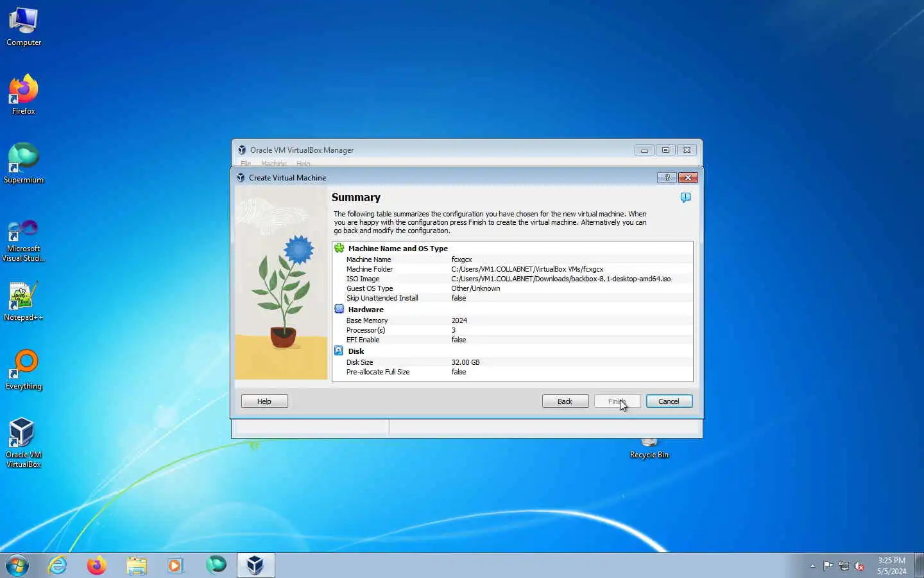Click the 2024 base memory value

coord(459,320)
